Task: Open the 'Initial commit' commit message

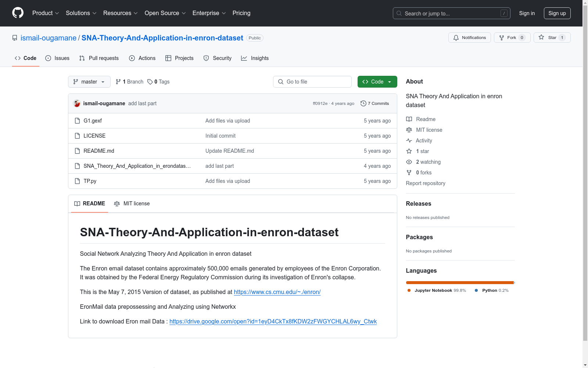Action: (x=220, y=136)
